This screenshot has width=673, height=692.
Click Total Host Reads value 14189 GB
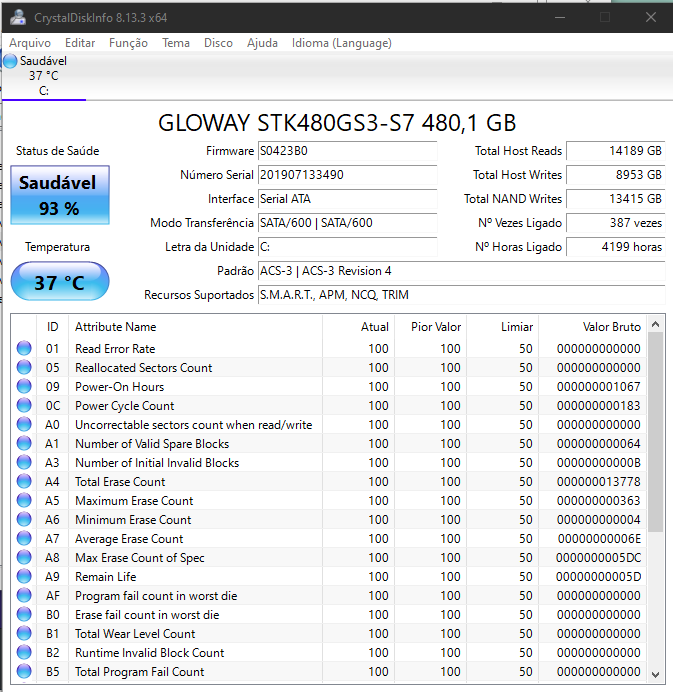pyautogui.click(x=616, y=151)
